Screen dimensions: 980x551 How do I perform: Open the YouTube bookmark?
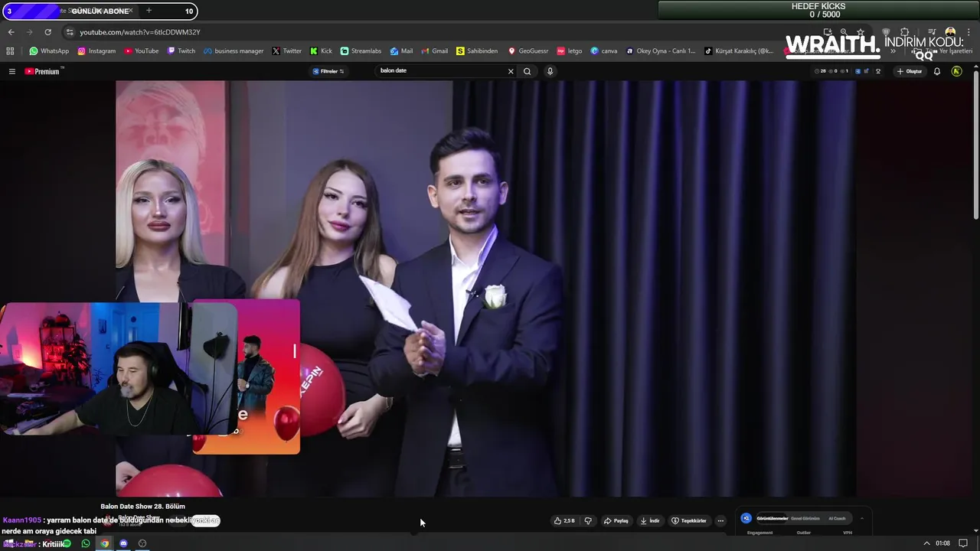tap(142, 51)
